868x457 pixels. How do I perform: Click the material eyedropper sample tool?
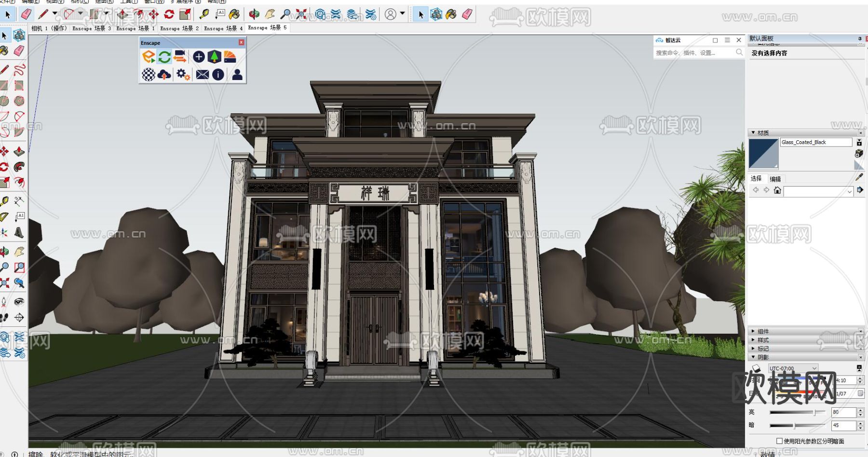coord(859,177)
